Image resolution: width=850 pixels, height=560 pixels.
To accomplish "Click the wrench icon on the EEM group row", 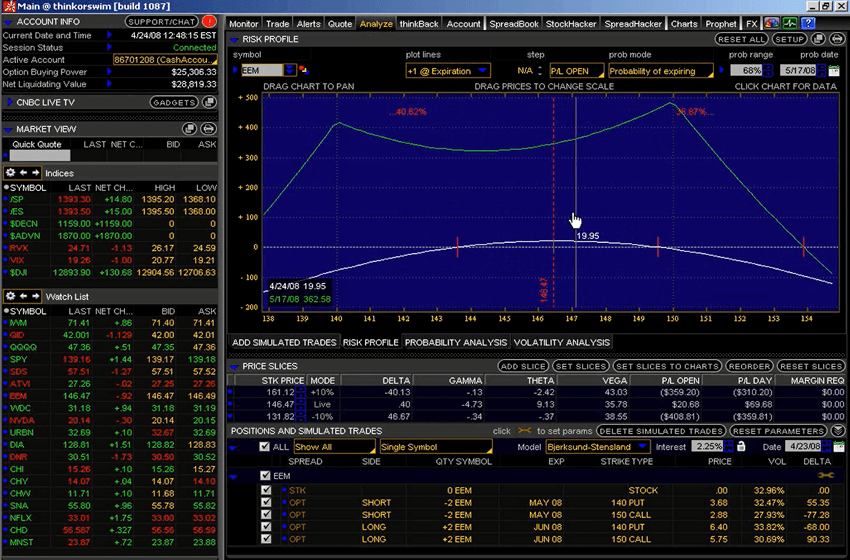I will coord(826,475).
